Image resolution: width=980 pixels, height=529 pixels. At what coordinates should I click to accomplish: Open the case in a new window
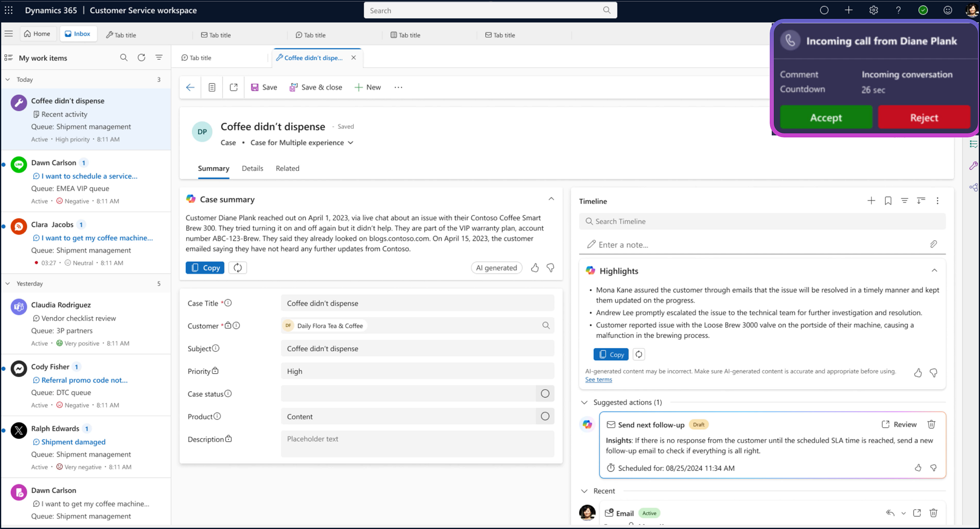[234, 87]
